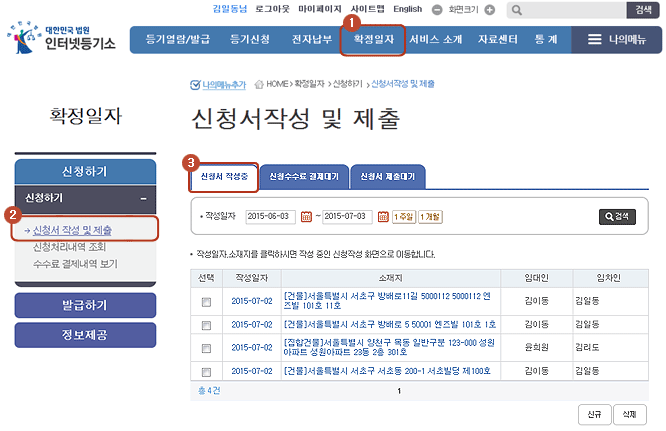Check the row for 방배로 5 50001 entry
The height and width of the screenshot is (431, 666).
coord(206,325)
